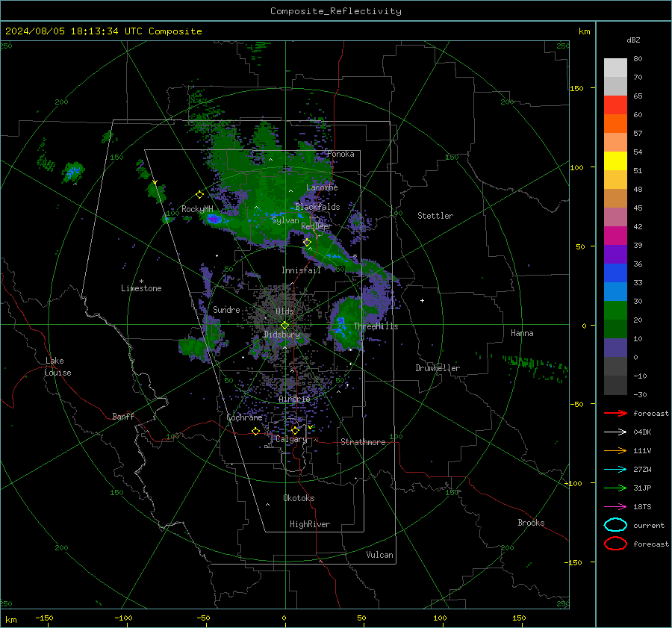Screen dimensions: 672x628
Task: Click the Innisfail city label
Action: click(301, 270)
